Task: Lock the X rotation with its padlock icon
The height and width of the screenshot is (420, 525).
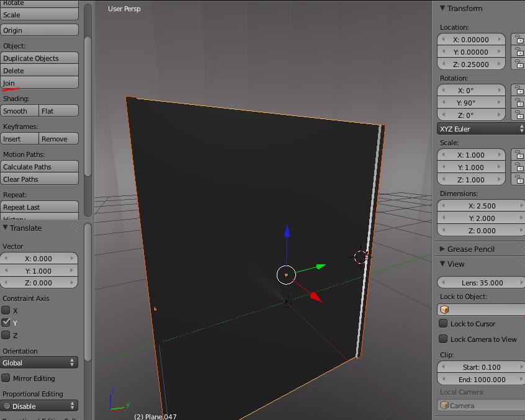Action: (x=519, y=91)
